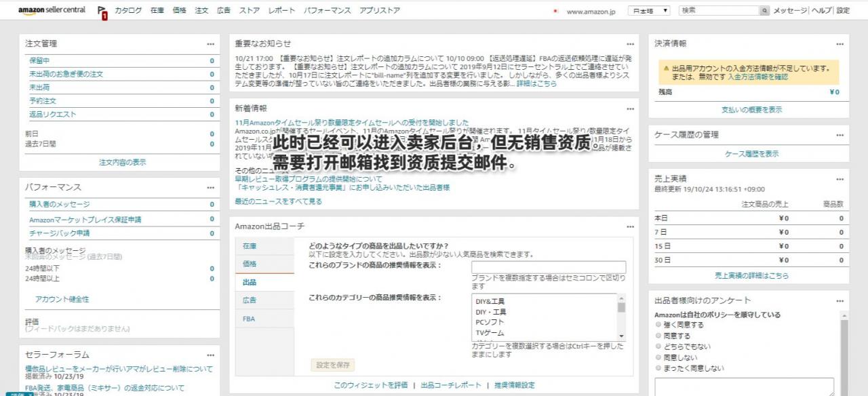Open 設定 in the top-right header
The width and height of the screenshot is (868, 396).
[843, 11]
